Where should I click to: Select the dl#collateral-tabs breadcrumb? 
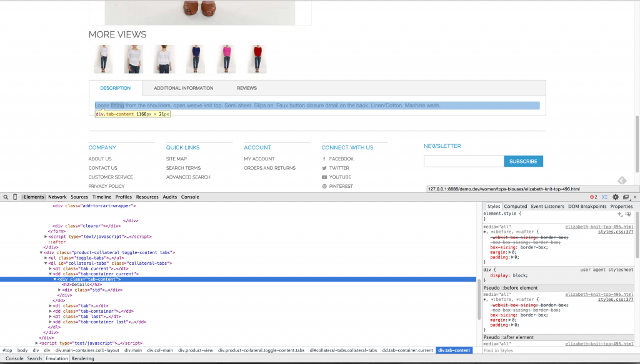[343, 350]
